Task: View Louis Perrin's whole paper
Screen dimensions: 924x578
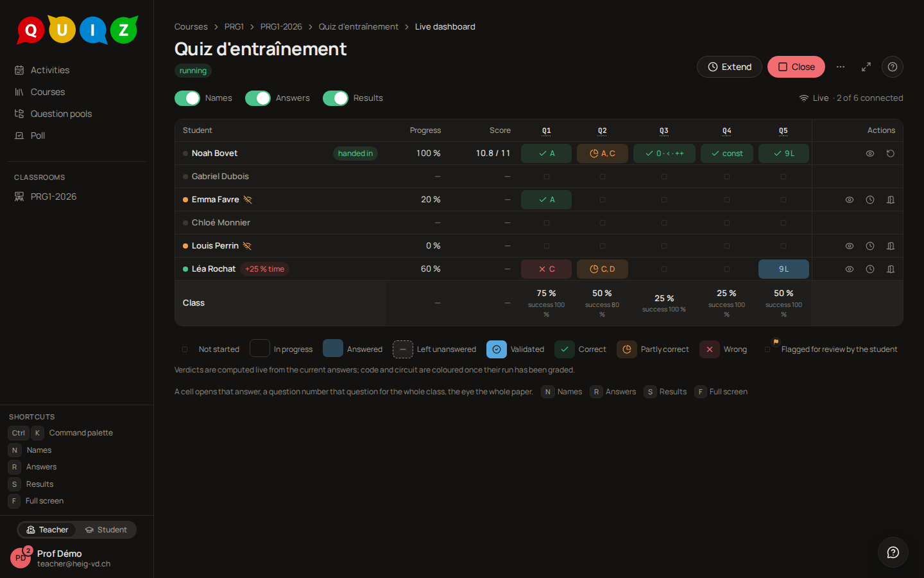Action: (x=850, y=246)
